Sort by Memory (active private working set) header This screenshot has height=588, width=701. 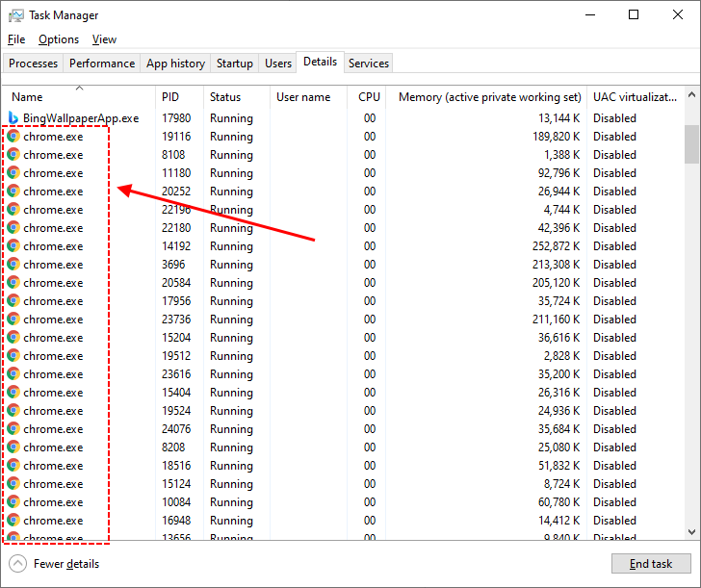(x=486, y=97)
